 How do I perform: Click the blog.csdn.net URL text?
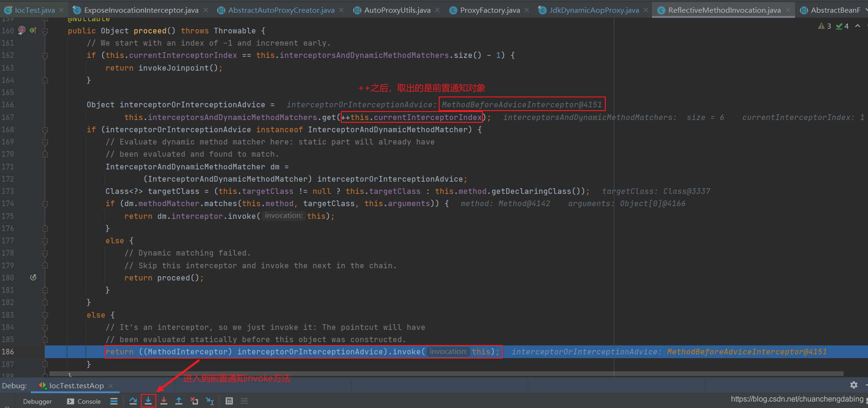click(797, 399)
